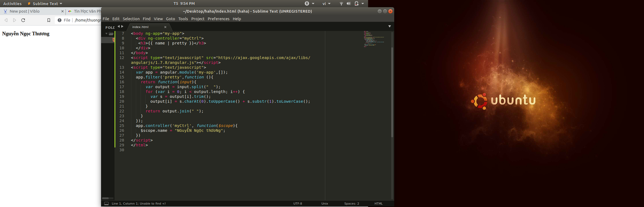Click the site info icon before File

pos(59,20)
